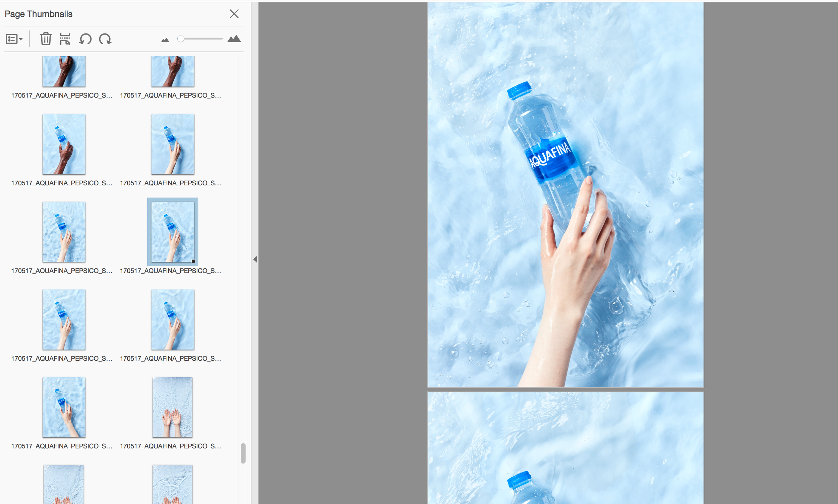Click the Page Thumbnails panel title
This screenshot has height=504, width=838.
tap(39, 14)
